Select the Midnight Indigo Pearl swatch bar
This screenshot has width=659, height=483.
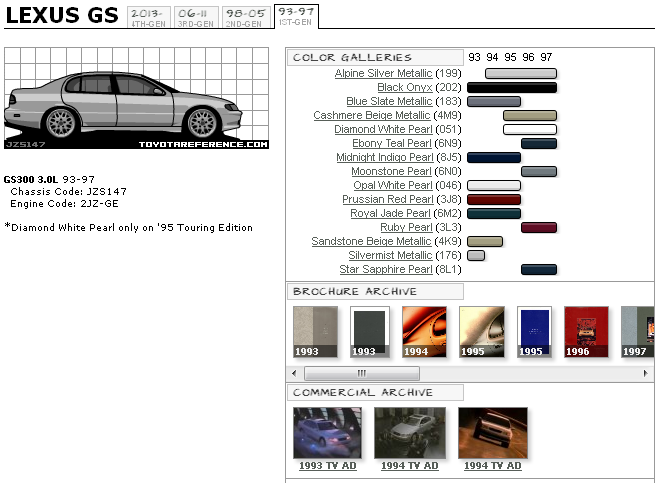494,157
